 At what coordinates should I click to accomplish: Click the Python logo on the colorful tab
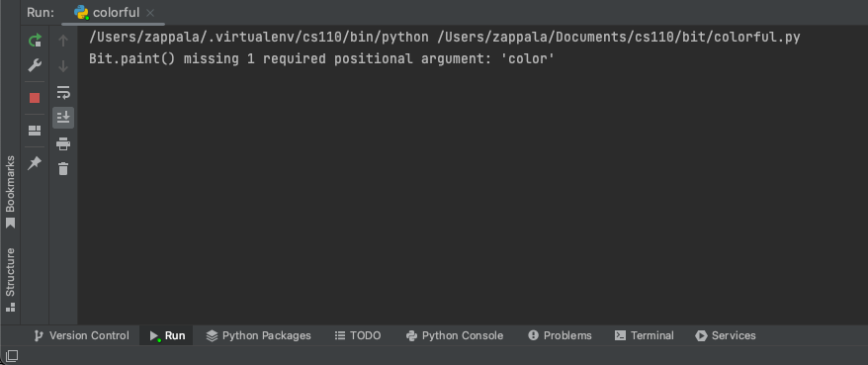pyautogui.click(x=81, y=12)
